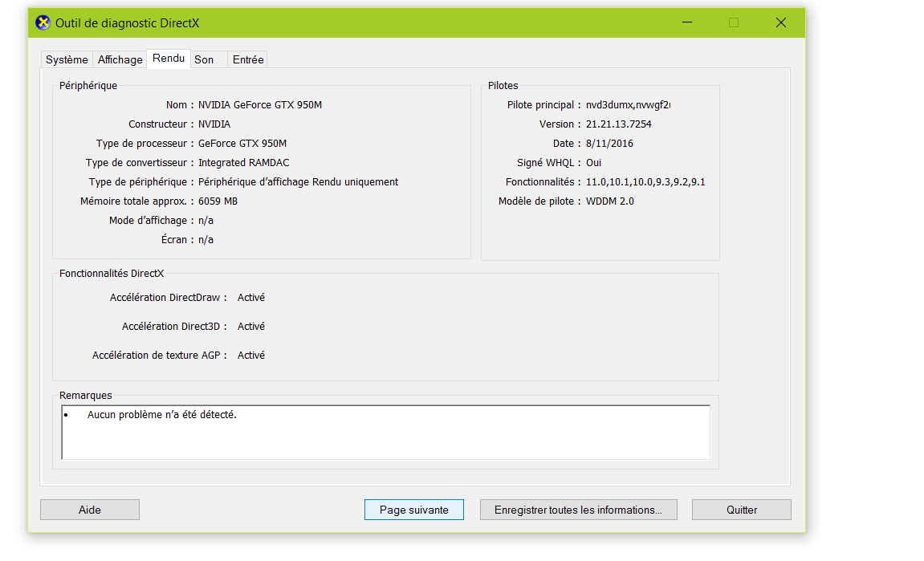This screenshot has width=924, height=561.
Task: Click the Mode d'affichage value 'n/a'
Action: pyautogui.click(x=206, y=221)
